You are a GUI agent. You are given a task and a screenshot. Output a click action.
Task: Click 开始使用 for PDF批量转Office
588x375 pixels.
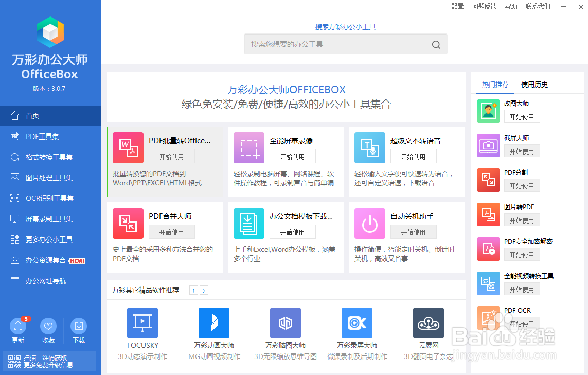click(171, 157)
